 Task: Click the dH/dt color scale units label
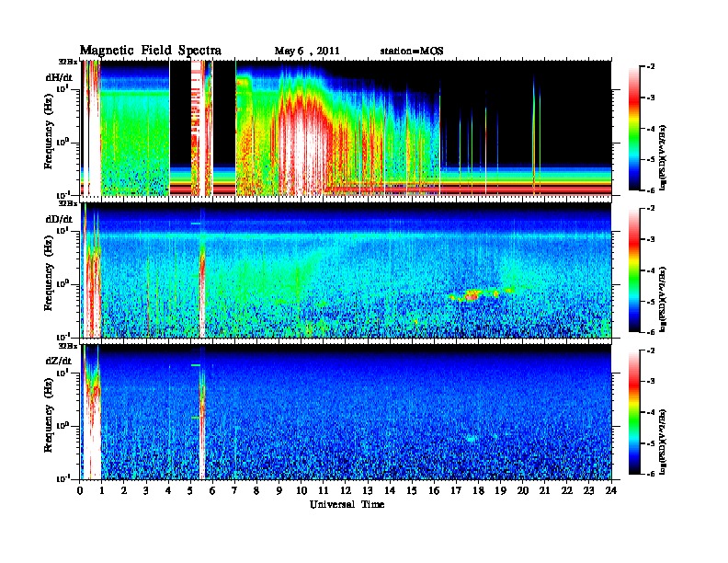tap(664, 157)
